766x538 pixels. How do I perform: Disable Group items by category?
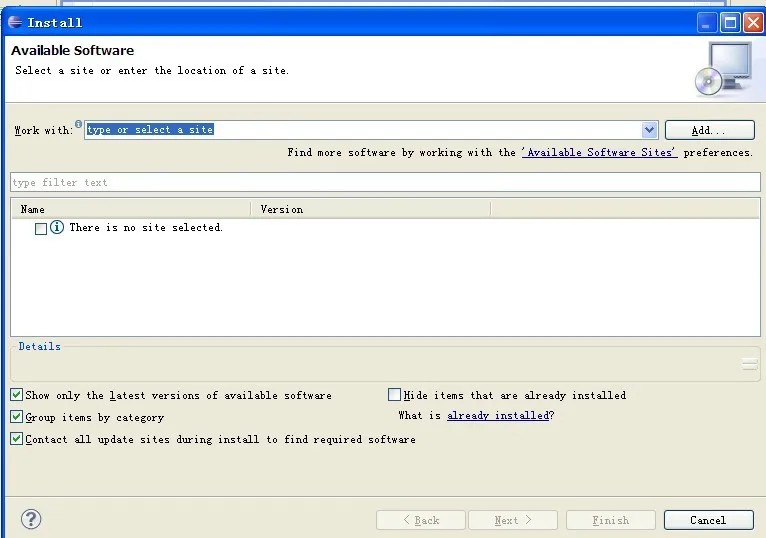click(x=17, y=417)
